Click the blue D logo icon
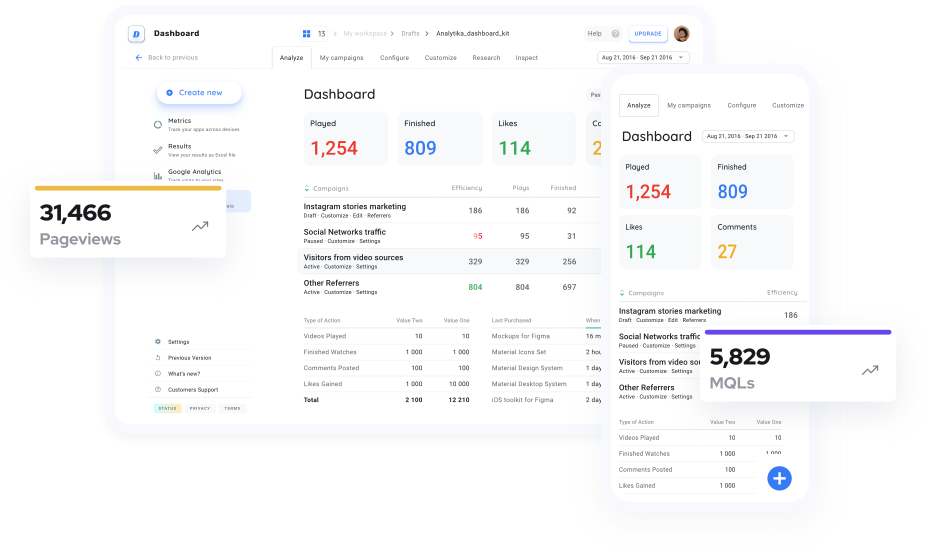927x553 pixels. 136,34
